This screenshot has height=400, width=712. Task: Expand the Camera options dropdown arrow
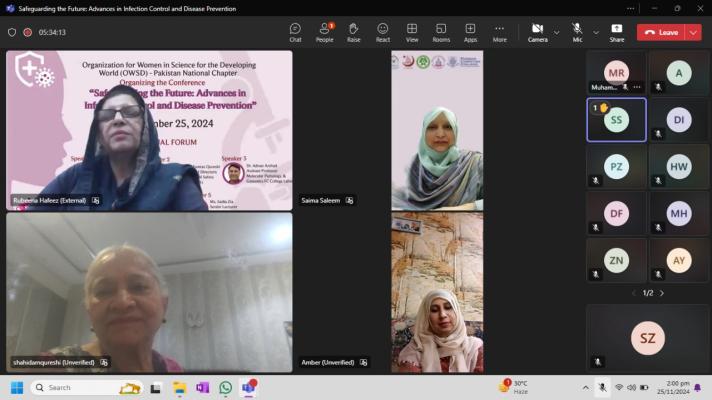[556, 32]
